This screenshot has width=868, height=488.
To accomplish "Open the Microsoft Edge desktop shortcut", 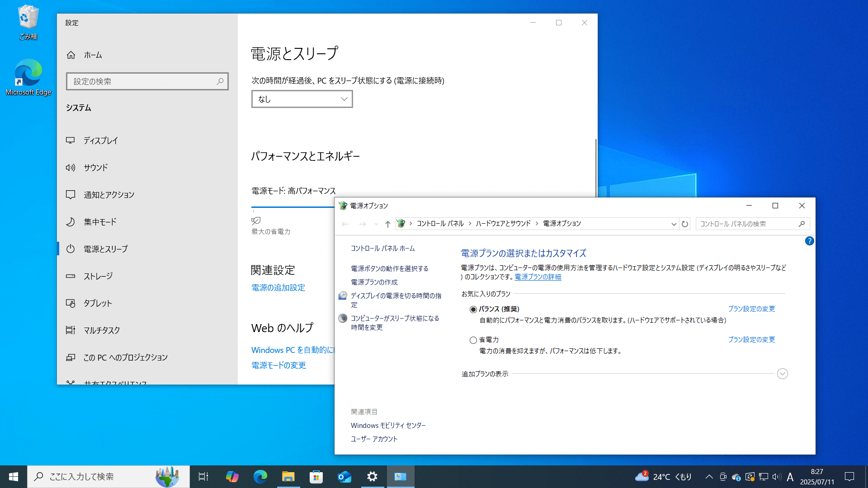I will pyautogui.click(x=28, y=77).
